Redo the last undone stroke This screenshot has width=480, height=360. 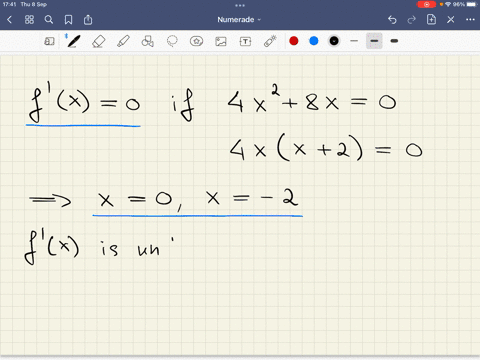pyautogui.click(x=412, y=20)
